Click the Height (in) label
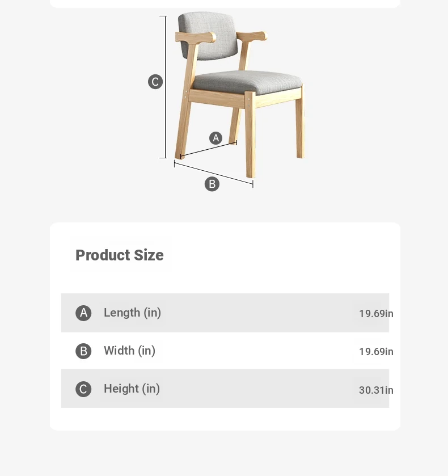The width and height of the screenshot is (448, 476). click(x=132, y=389)
